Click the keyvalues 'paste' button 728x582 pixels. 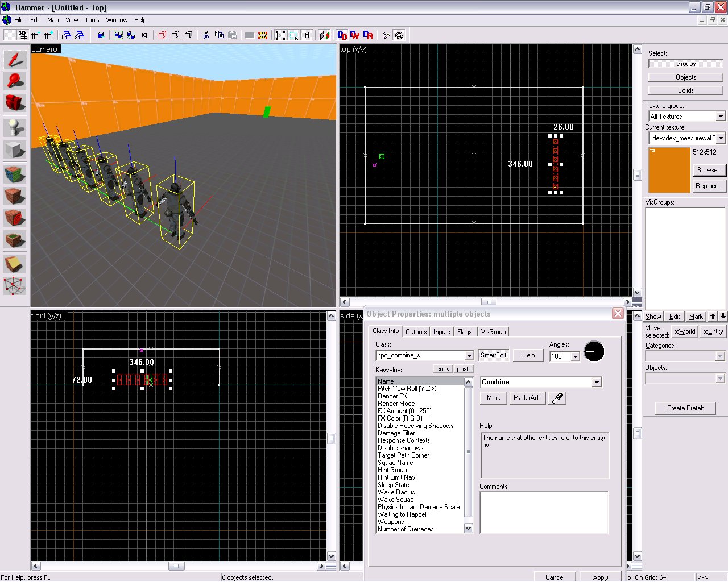(464, 369)
